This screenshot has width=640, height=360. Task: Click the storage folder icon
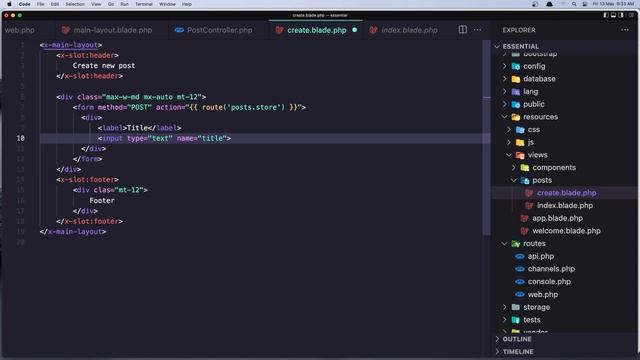pyautogui.click(x=516, y=307)
